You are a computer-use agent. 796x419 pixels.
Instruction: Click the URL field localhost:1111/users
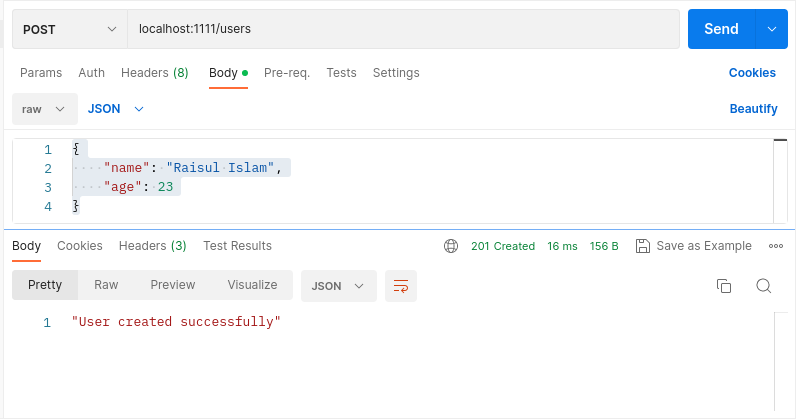coord(403,29)
